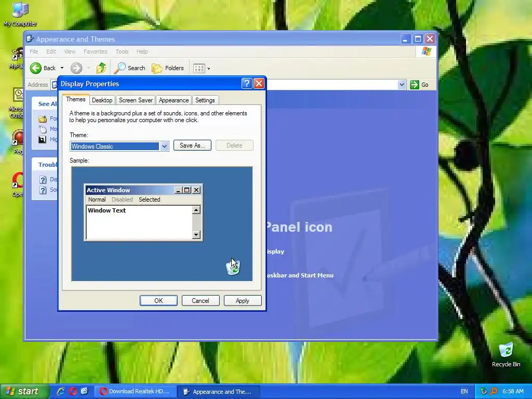Open the Views icon in toolbar
The image size is (532, 399).
(199, 69)
